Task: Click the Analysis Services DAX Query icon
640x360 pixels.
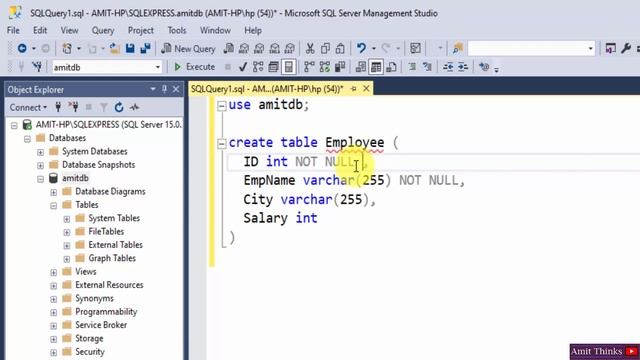Action: point(290,49)
